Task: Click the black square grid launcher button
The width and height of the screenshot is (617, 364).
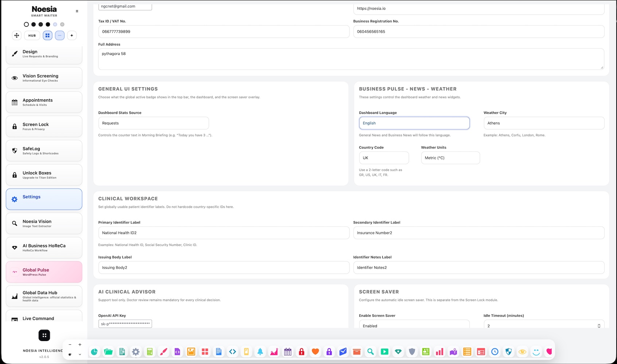Action: pyautogui.click(x=44, y=335)
